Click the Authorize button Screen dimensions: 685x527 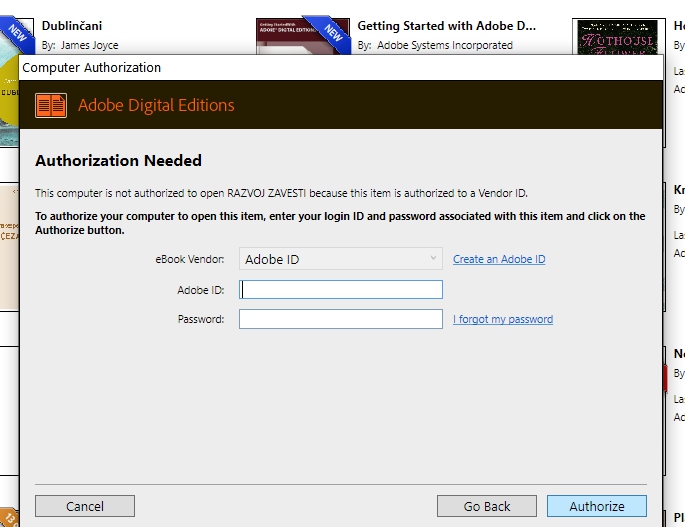(597, 506)
